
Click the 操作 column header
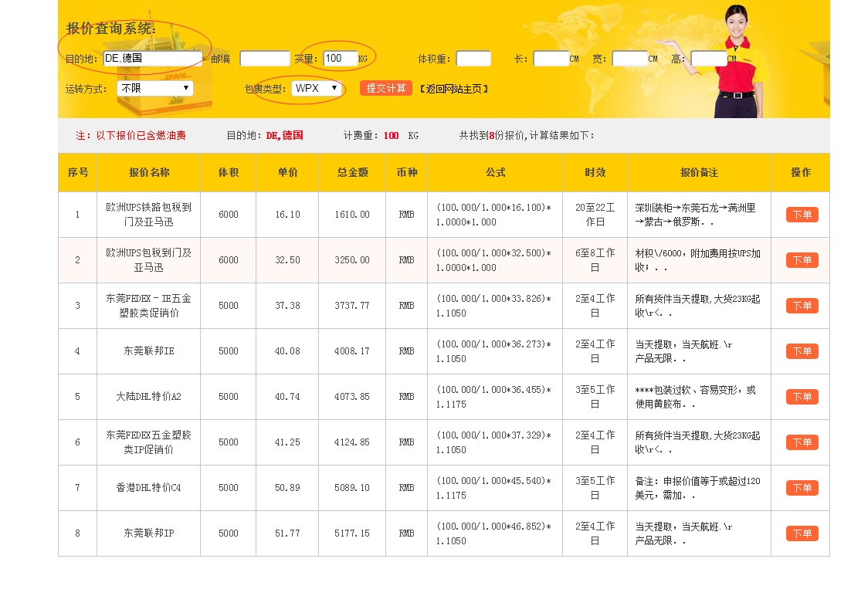pyautogui.click(x=801, y=173)
